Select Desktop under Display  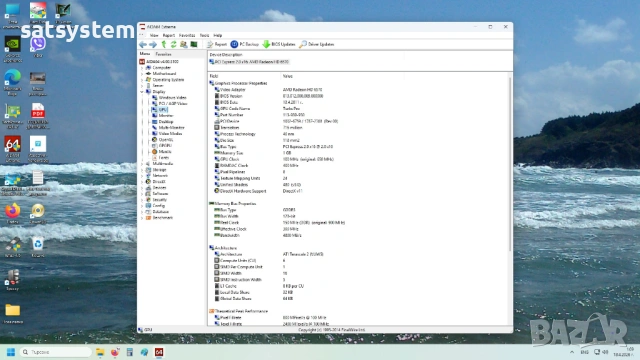click(x=162, y=122)
